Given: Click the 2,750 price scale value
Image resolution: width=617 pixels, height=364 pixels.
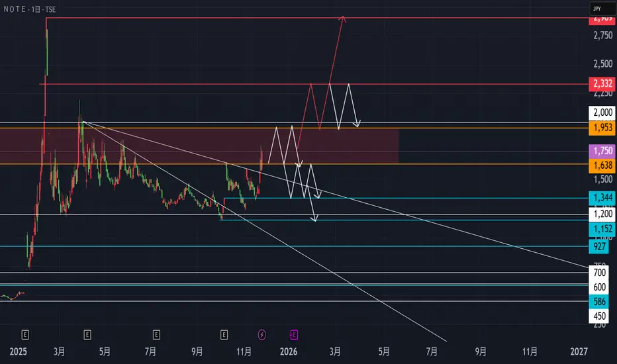Looking at the screenshot, I should [603, 36].
